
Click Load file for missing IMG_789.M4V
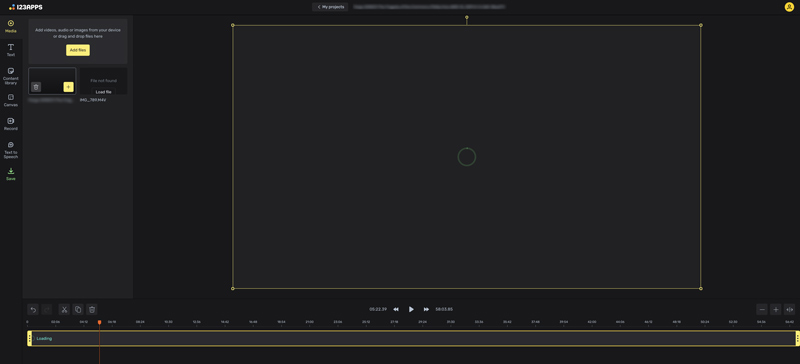[x=104, y=92]
